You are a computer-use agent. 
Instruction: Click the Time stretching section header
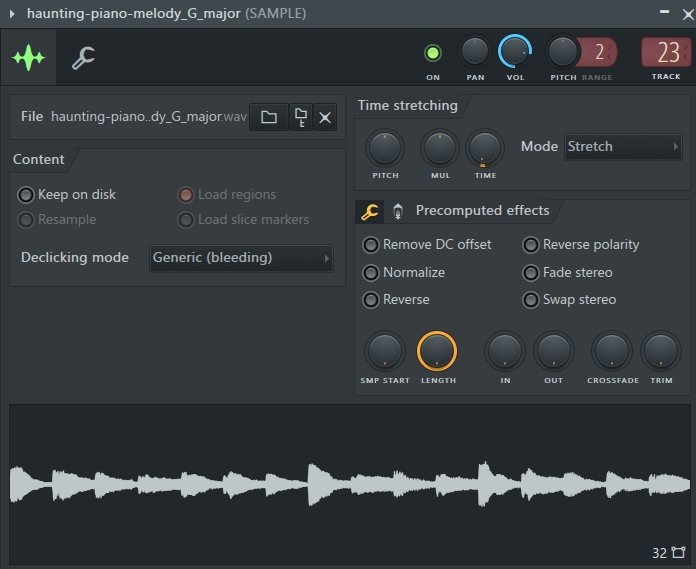(408, 106)
